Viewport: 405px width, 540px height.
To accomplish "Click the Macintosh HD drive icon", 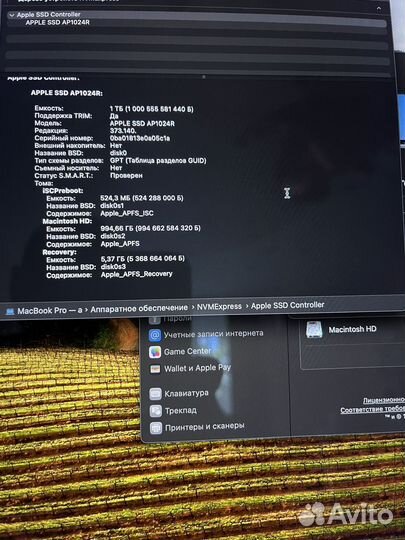I will (x=314, y=330).
